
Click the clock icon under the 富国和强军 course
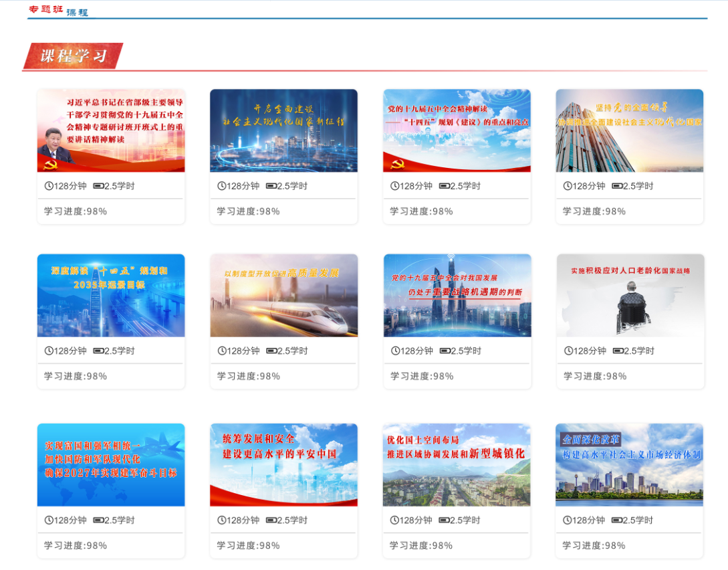49,520
